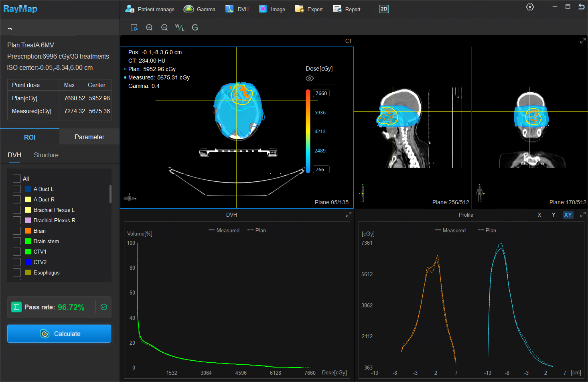Viewport: 588px width, 382px height.
Task: Toggle the 2D view mode icon
Action: pyautogui.click(x=384, y=9)
